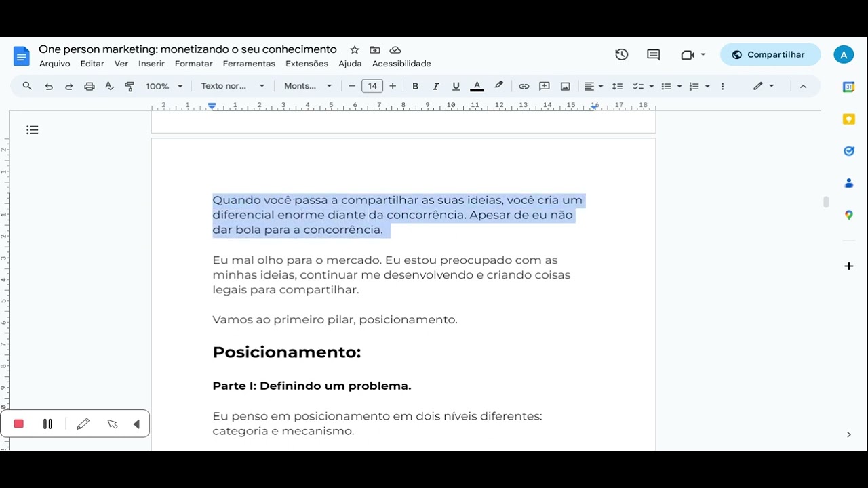Open Contacts side panel
Viewport: 868px width, 488px height.
coord(848,183)
